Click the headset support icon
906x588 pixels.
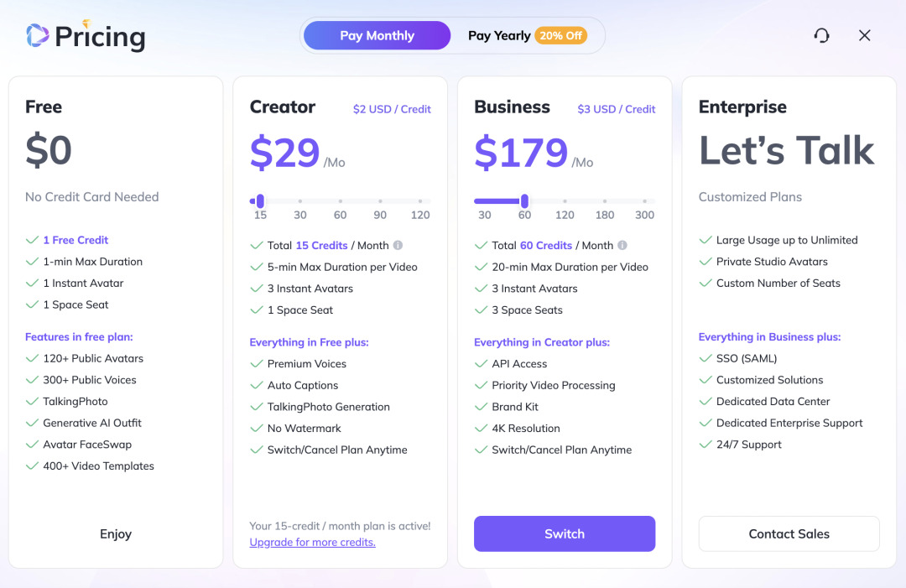(x=822, y=35)
